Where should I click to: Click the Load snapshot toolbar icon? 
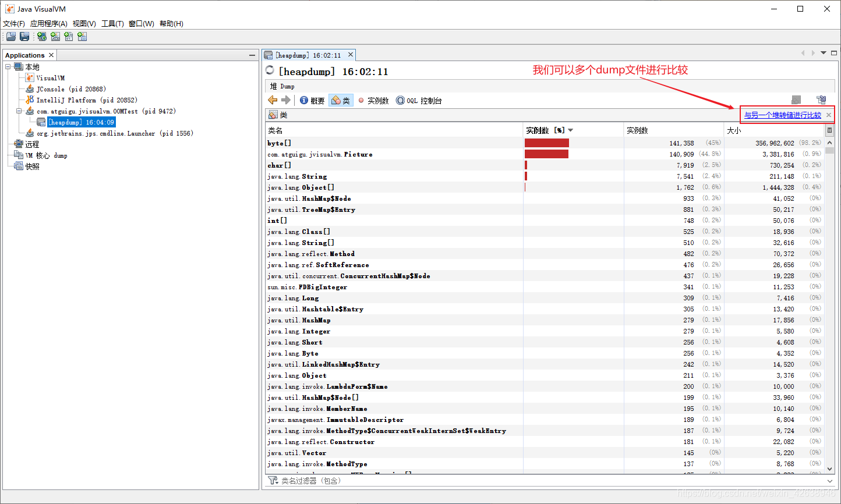(11, 36)
